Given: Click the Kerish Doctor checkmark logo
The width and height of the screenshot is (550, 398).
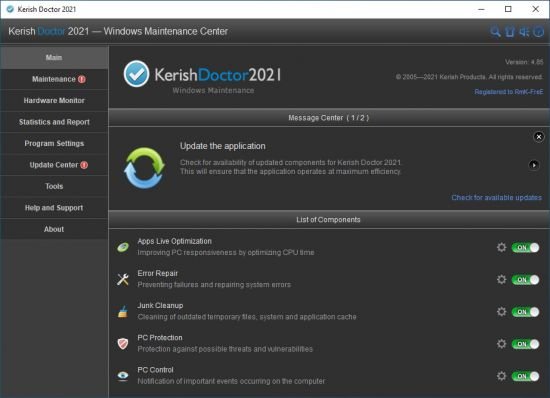Looking at the screenshot, I should point(136,74).
